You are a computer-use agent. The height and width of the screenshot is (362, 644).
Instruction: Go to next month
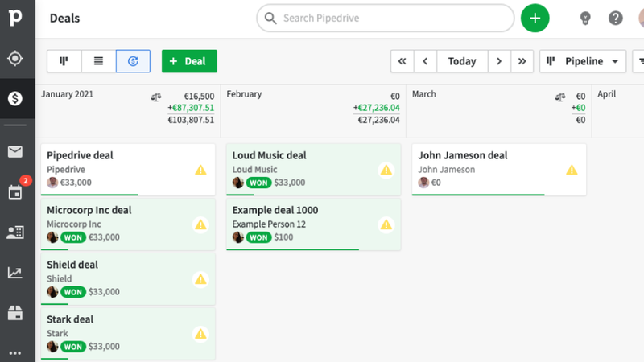(499, 61)
